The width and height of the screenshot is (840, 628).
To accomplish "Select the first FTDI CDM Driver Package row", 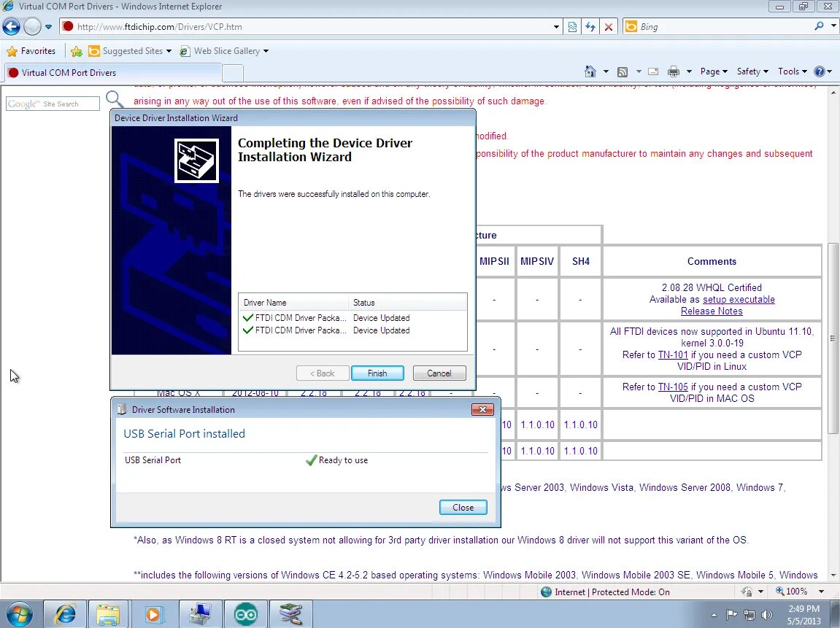I will [x=352, y=317].
